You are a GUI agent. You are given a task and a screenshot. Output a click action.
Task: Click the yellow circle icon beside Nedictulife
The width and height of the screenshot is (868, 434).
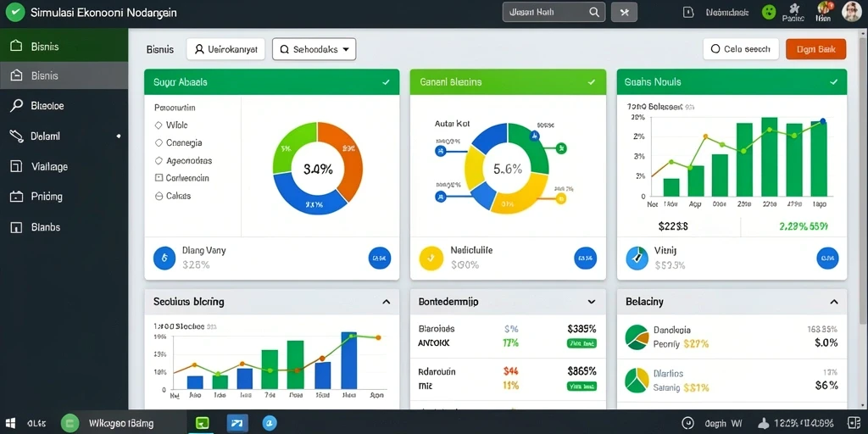431,258
